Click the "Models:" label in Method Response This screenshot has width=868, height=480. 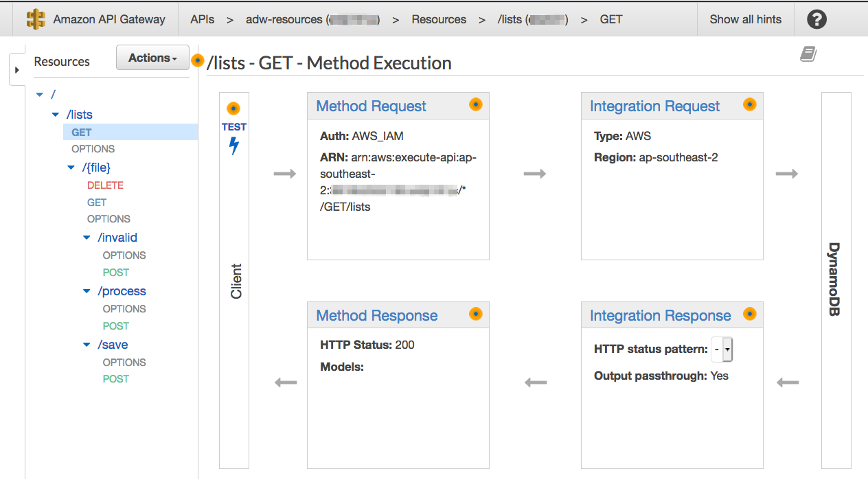(x=342, y=367)
